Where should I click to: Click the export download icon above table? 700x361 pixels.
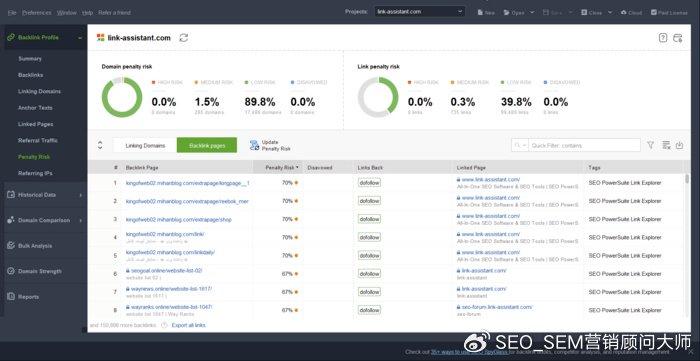pyautogui.click(x=679, y=145)
